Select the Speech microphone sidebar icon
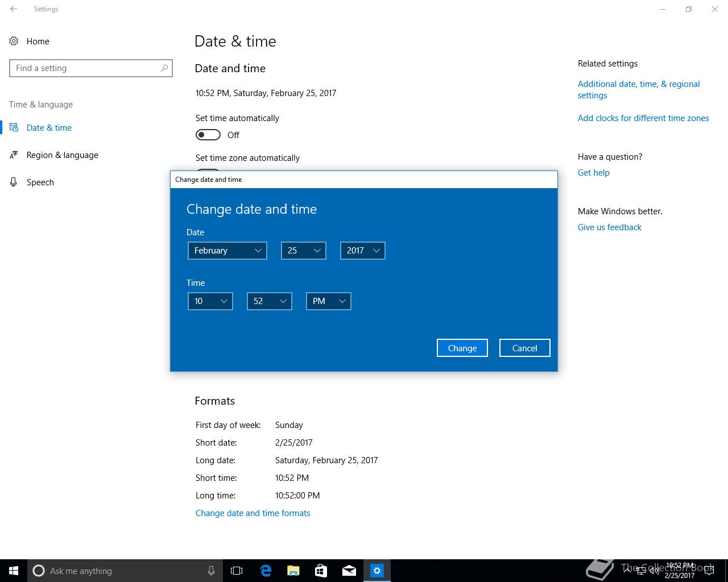728x582 pixels. coord(14,182)
